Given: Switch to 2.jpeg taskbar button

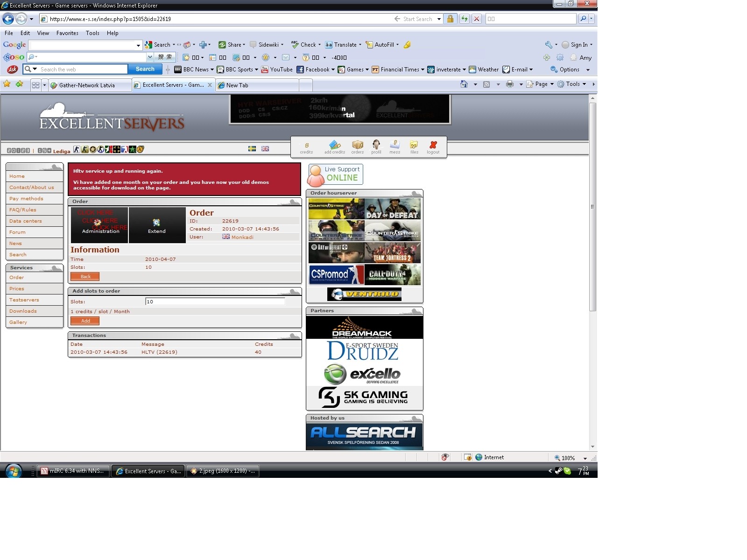Looking at the screenshot, I should tap(223, 471).
